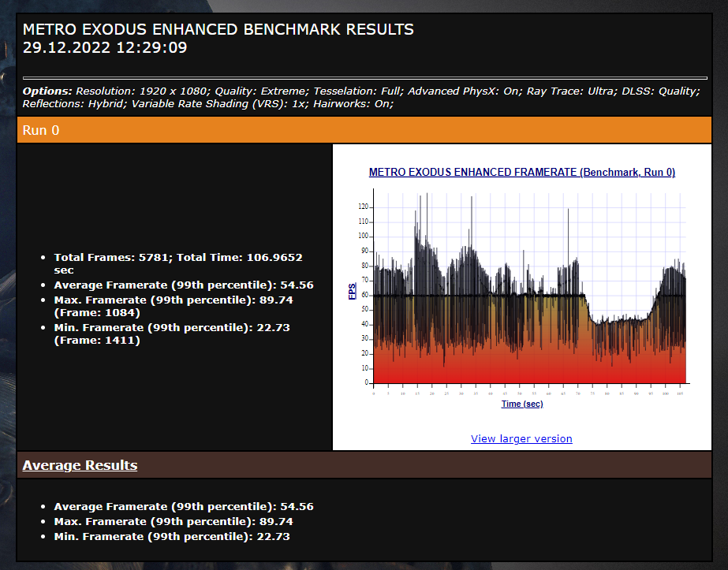Viewport: 728px width, 570px height.
Task: Click Run 0 Average Framerate 54.56 line
Action: (x=184, y=285)
